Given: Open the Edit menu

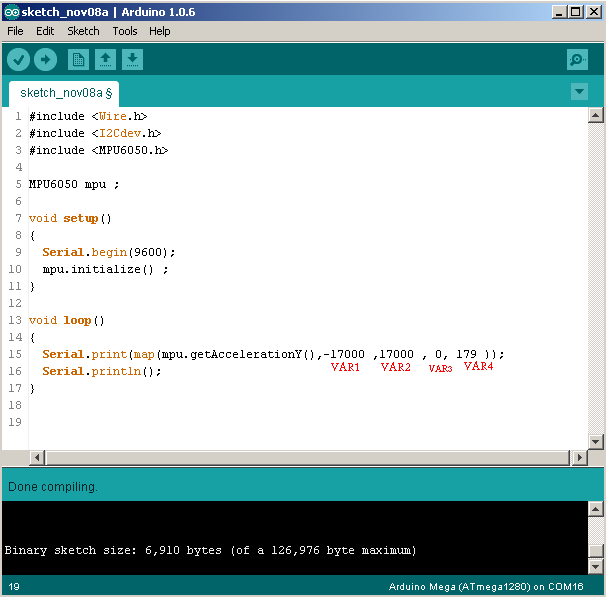Looking at the screenshot, I should pos(45,31).
